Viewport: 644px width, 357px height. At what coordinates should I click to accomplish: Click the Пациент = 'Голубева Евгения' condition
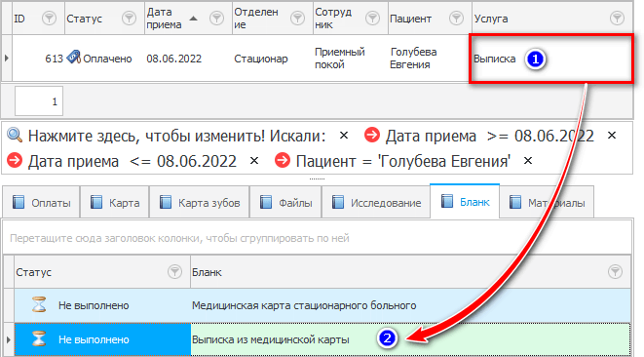(x=403, y=161)
